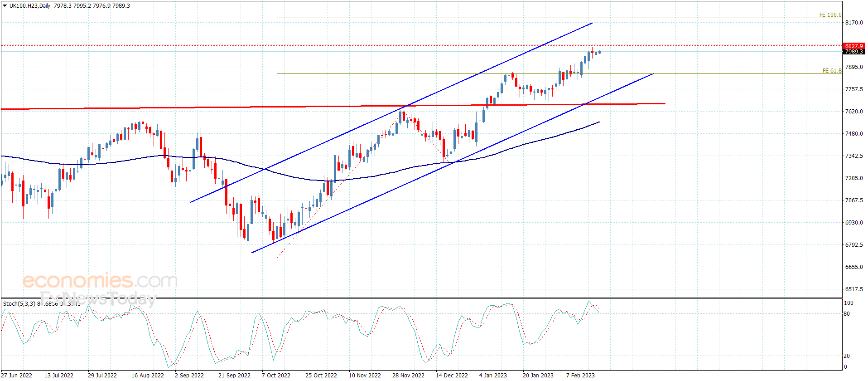Image resolution: width=868 pixels, height=381 pixels.
Task: Click the black 7989.3 current price tag
Action: tap(854, 52)
